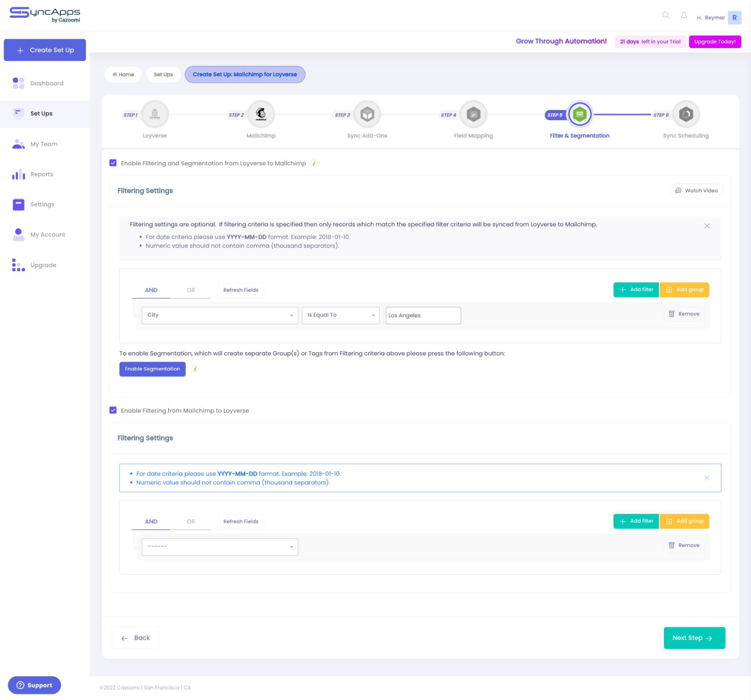Viewport: 751px width, 700px height.
Task: Add filter to Loyverse filtering
Action: coord(636,290)
